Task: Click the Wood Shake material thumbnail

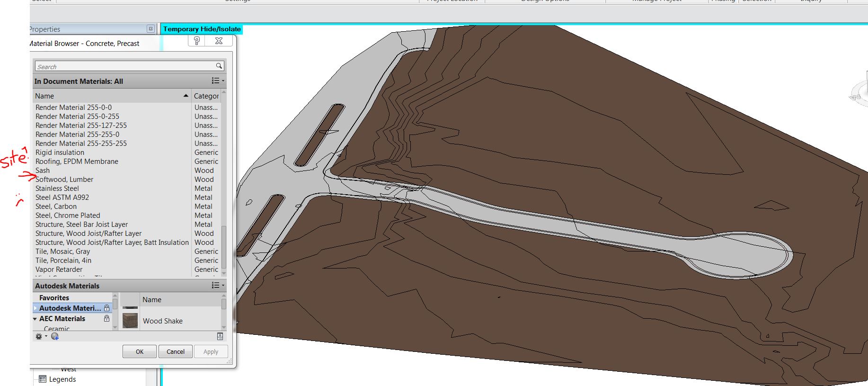Action: click(x=130, y=321)
